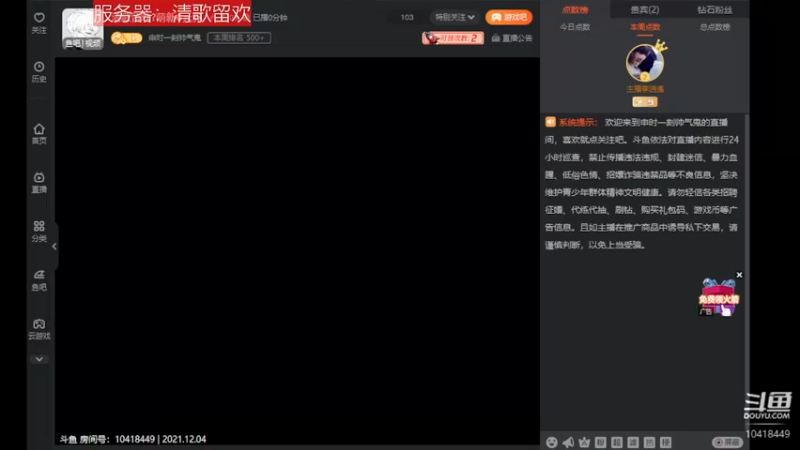Click the first square icon after the crown
800x450 pixels.
(601, 442)
